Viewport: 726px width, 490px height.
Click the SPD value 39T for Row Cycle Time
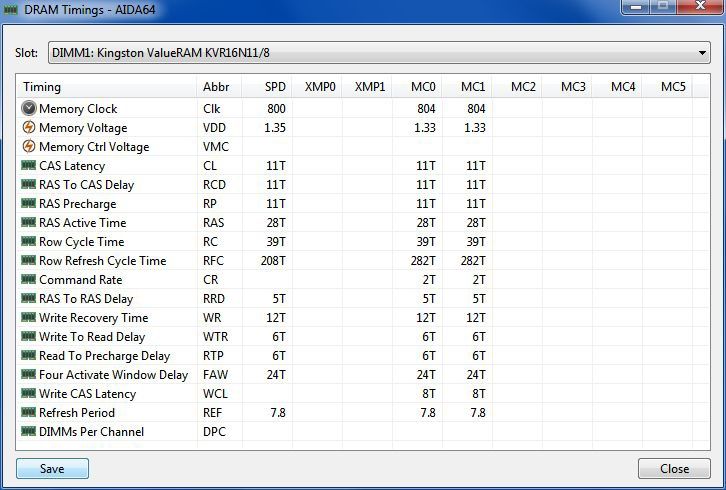coord(276,242)
